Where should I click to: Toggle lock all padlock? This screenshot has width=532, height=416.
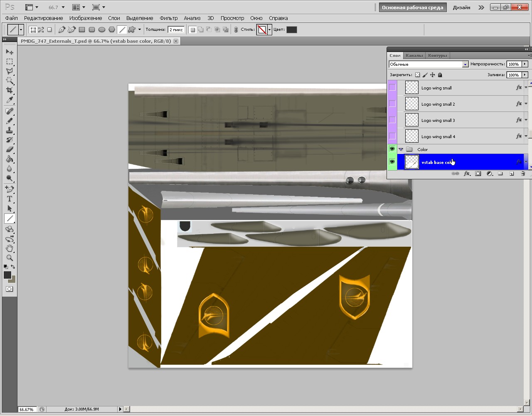(440, 75)
